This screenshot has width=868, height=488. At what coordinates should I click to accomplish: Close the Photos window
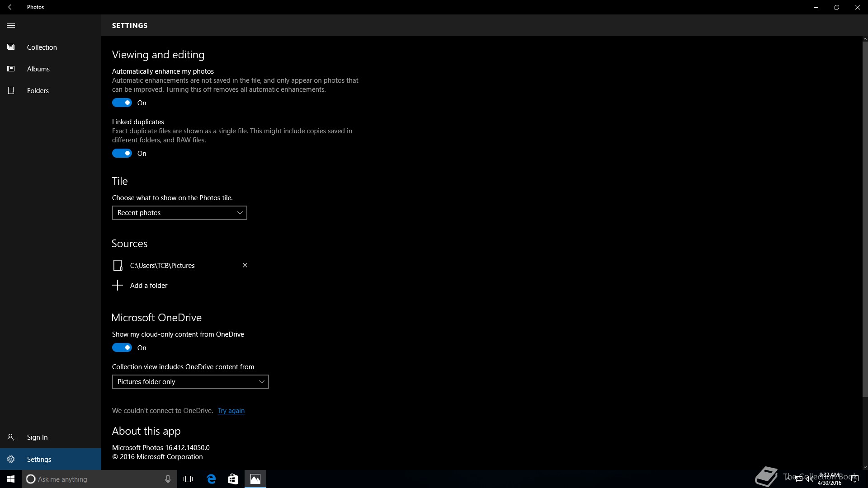point(858,7)
